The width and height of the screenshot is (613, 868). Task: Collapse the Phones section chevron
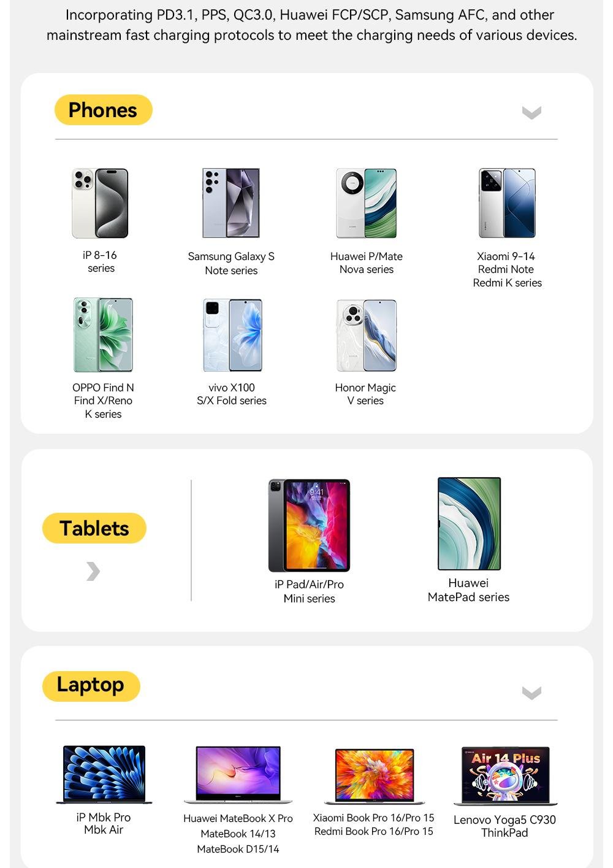click(x=531, y=112)
